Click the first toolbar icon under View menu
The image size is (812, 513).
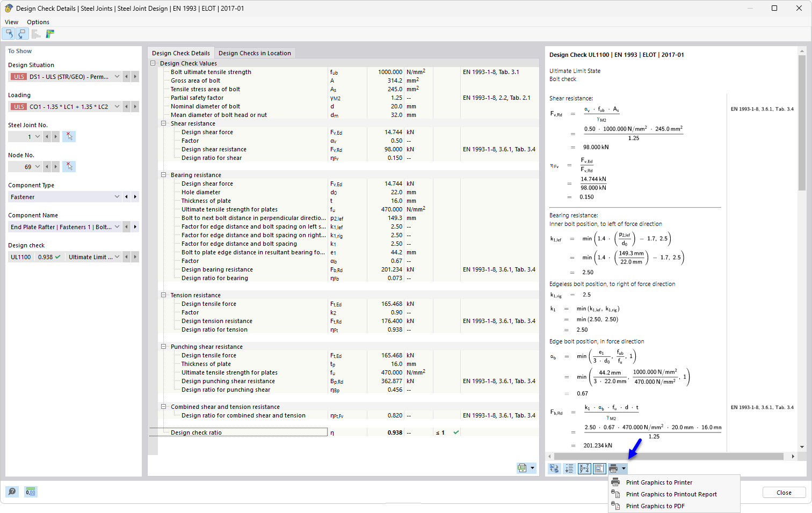point(9,34)
